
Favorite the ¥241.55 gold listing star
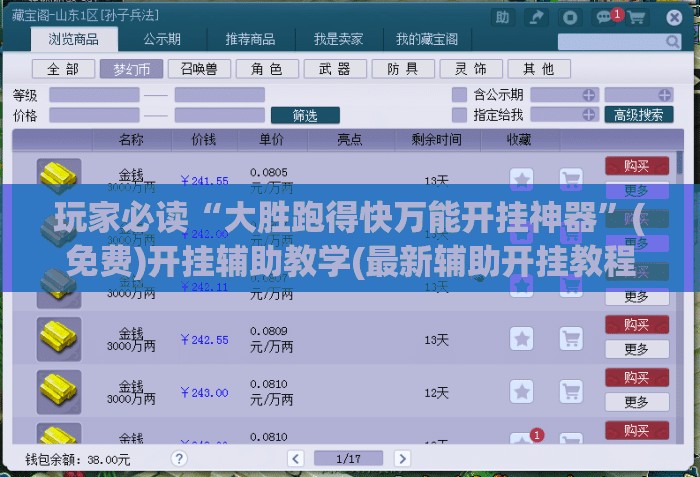tap(521, 180)
